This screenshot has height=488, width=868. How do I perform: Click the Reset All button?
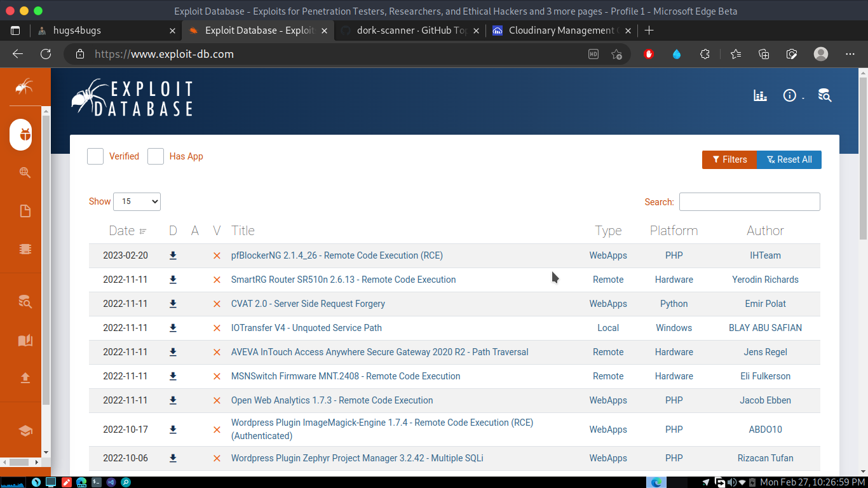pos(789,159)
